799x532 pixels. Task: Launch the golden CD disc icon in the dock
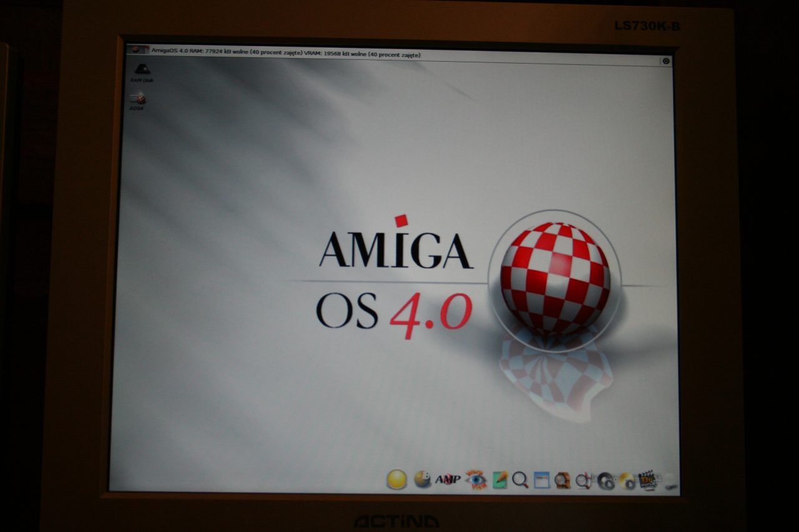tap(626, 481)
